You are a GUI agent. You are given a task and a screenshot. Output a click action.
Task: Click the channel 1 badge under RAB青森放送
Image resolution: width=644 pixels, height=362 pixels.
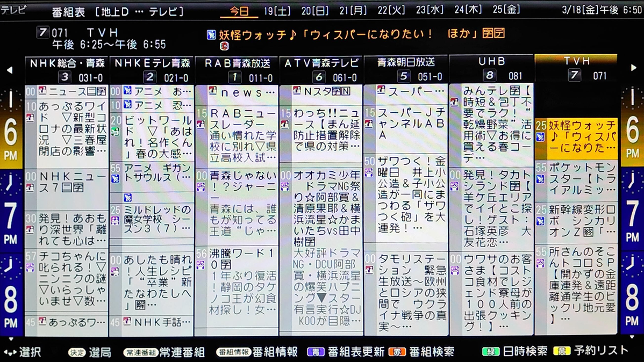tap(234, 77)
